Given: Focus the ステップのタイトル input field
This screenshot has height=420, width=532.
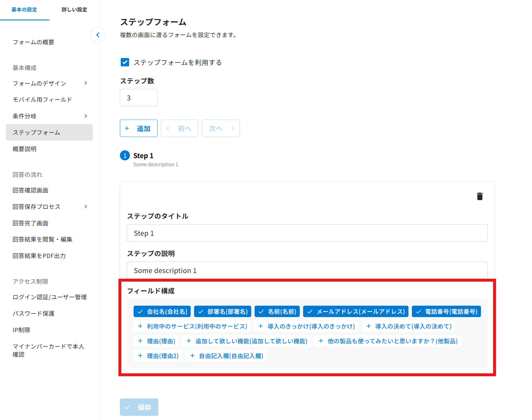Looking at the screenshot, I should [307, 233].
